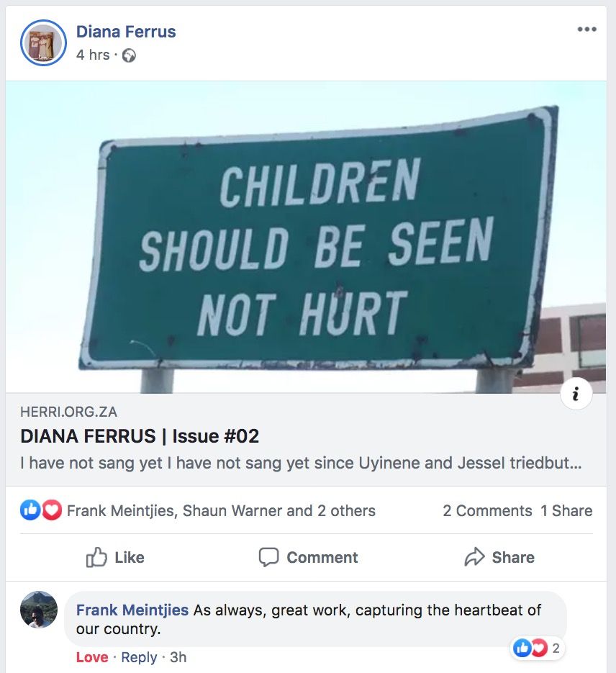Reply to Frank Meintjies' comment

pos(139,657)
